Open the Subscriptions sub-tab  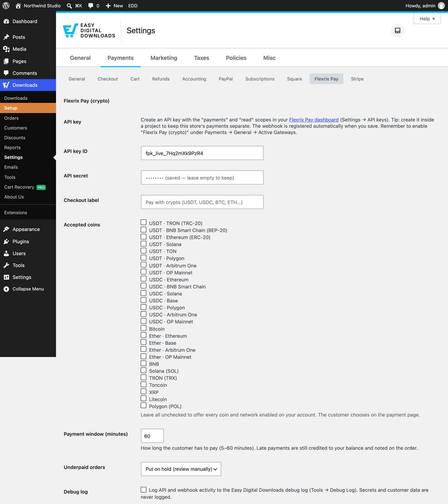pyautogui.click(x=260, y=79)
